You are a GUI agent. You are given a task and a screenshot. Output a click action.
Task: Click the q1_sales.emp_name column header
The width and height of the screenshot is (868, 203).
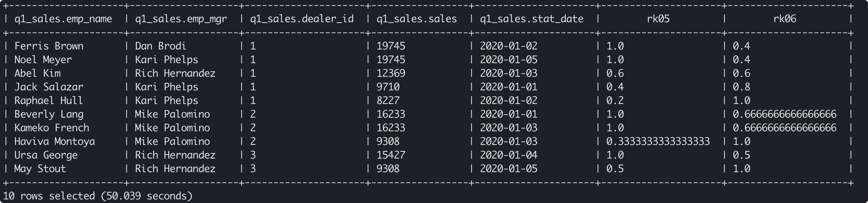[x=63, y=19]
